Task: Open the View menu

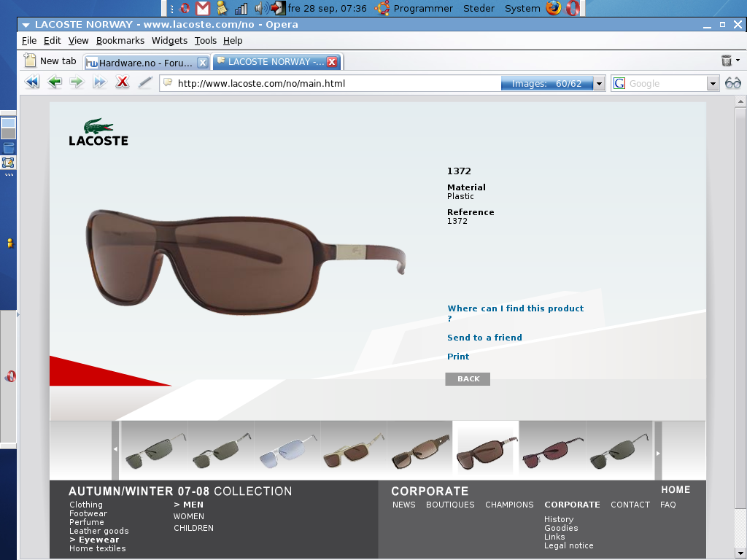Action: click(78, 41)
